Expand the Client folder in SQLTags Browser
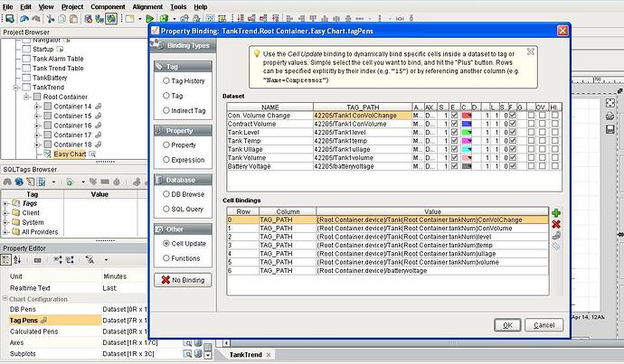624x364 pixels. coord(5,213)
